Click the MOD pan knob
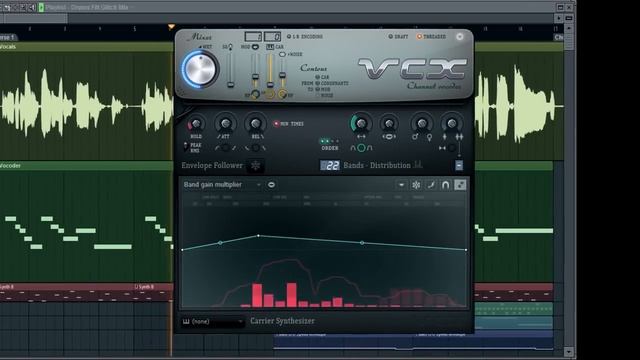Image resolution: width=640 pixels, height=360 pixels. tap(255, 95)
